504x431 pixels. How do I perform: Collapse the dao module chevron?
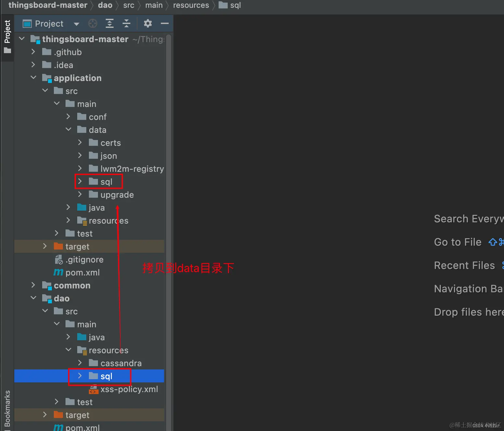33,298
